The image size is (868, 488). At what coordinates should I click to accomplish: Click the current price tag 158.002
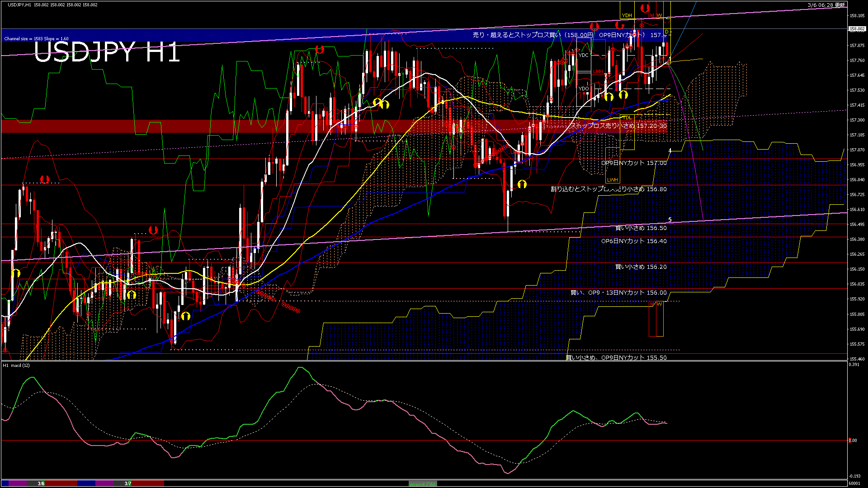857,28
